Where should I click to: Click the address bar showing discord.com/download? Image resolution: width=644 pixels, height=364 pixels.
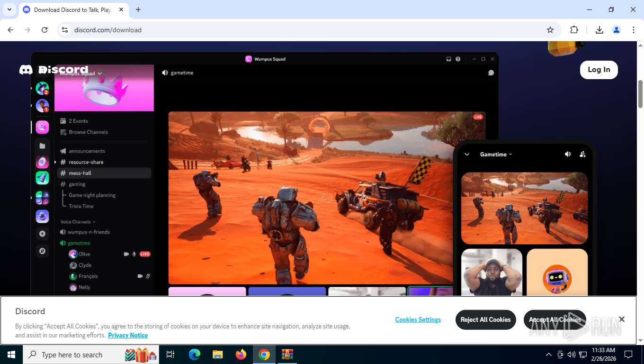[303, 30]
